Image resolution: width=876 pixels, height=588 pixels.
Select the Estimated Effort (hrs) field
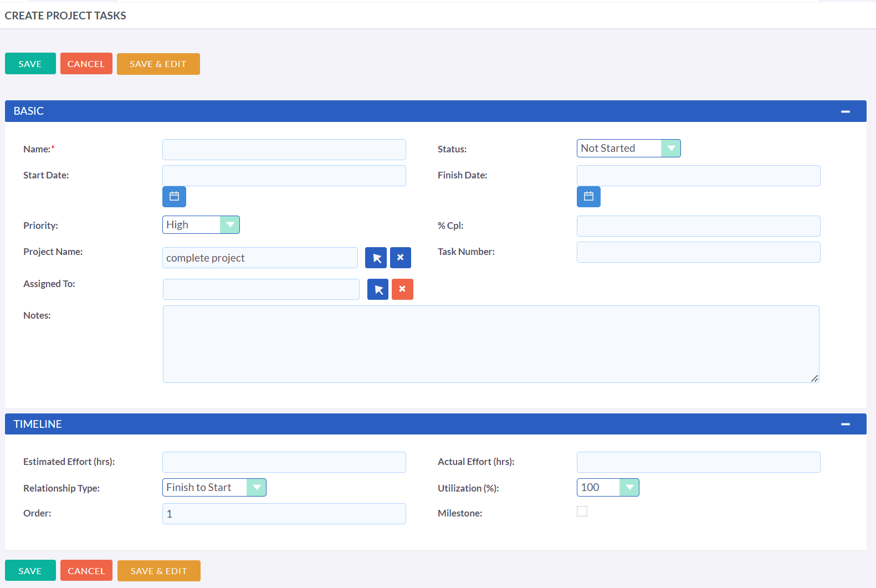[x=284, y=462]
